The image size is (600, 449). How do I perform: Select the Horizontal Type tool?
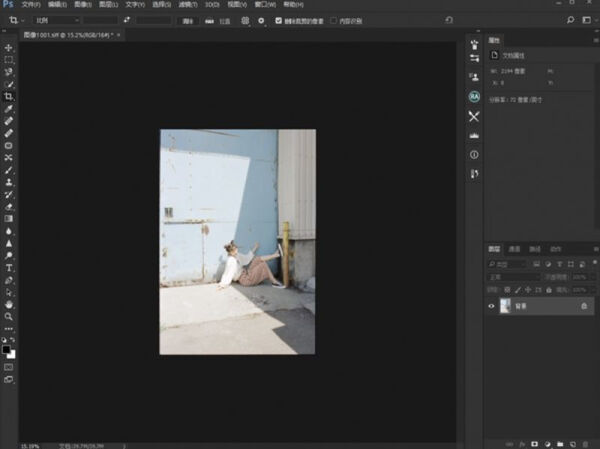tap(9, 267)
